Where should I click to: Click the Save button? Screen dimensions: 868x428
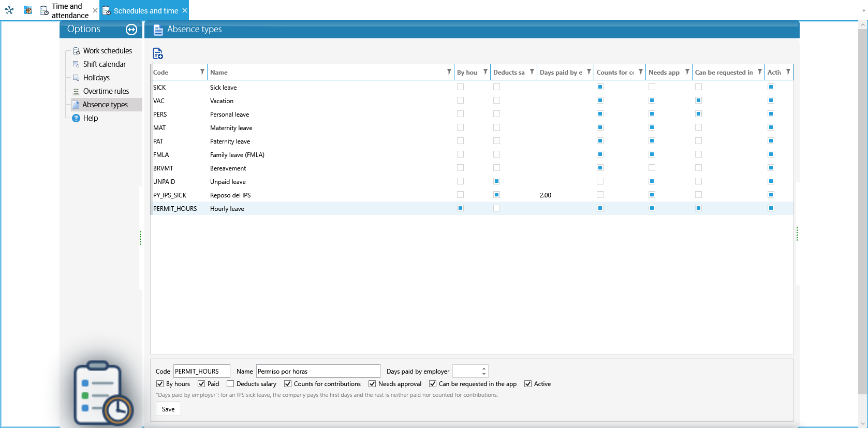(x=168, y=409)
